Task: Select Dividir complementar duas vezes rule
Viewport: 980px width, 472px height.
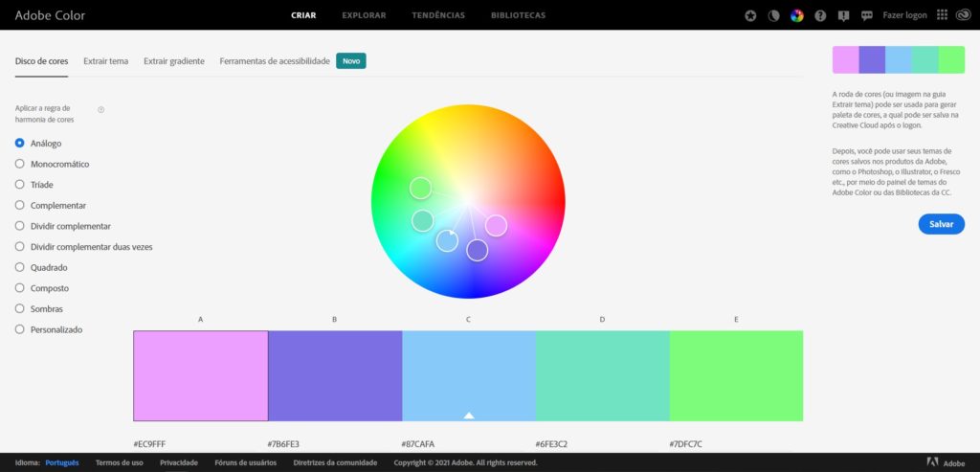Action: tap(84, 246)
